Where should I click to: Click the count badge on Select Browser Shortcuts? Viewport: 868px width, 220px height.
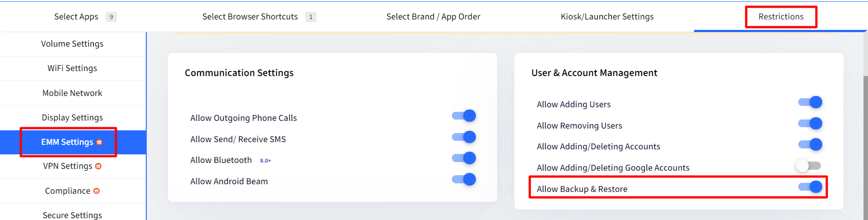coord(311,17)
